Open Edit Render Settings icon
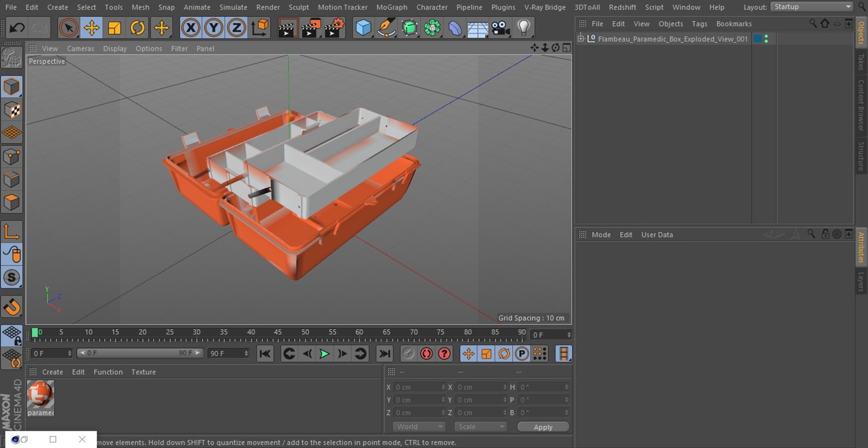 (334, 28)
